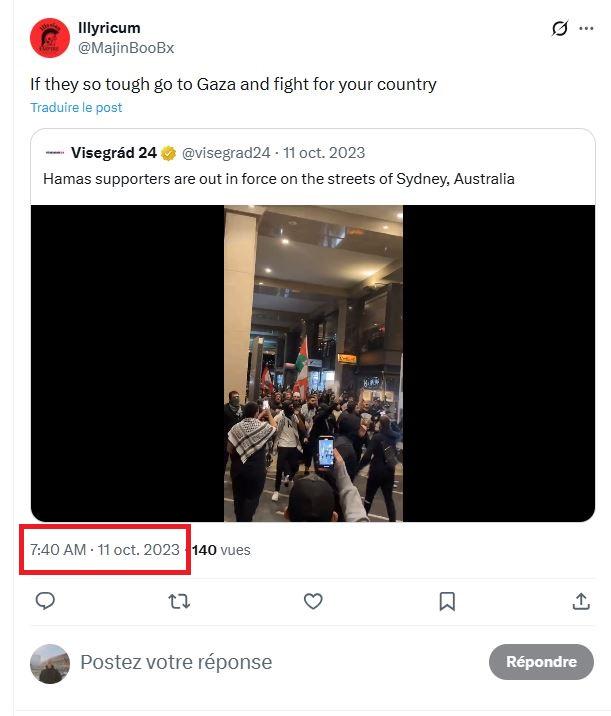Screen dimensions: 611x716
Task: Play the Sydney protest video
Action: 313,363
